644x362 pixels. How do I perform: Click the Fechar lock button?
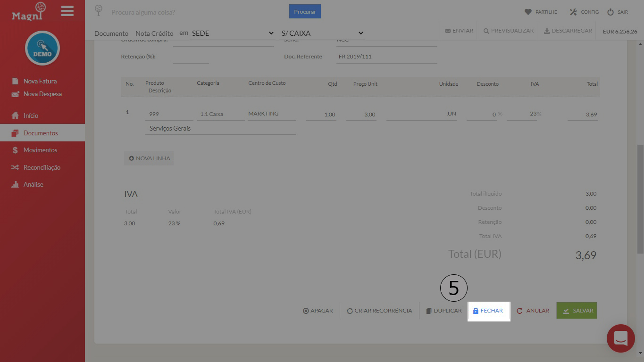(x=488, y=311)
